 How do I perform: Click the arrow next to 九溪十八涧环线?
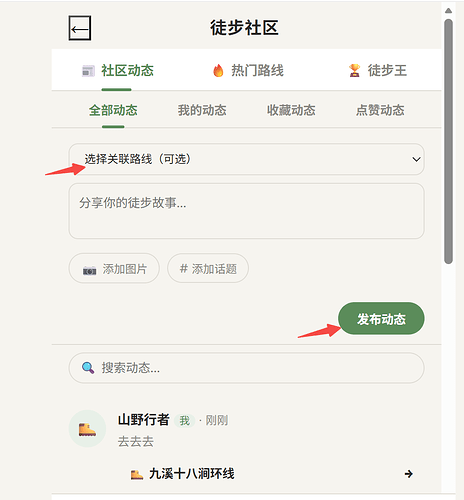click(x=409, y=474)
